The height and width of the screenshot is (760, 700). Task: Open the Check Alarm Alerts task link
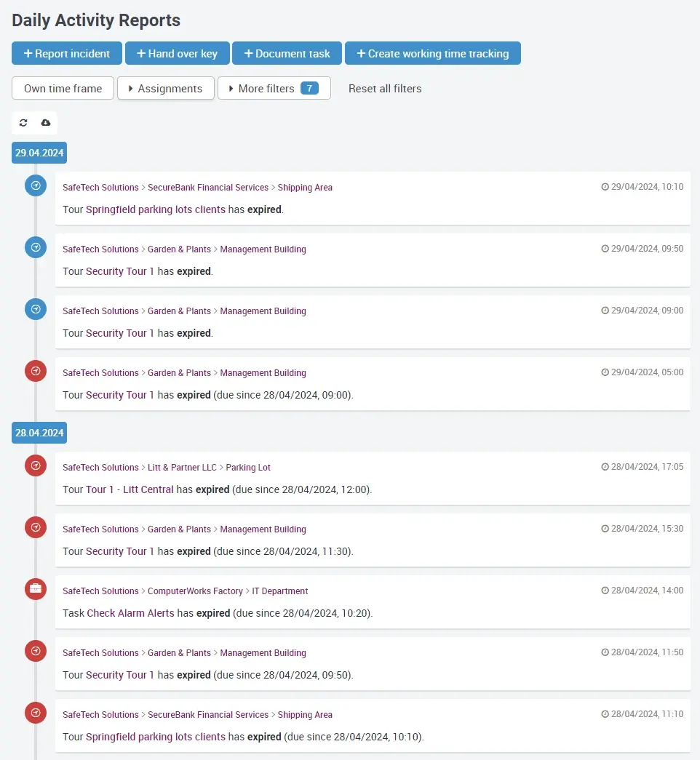[130, 613]
